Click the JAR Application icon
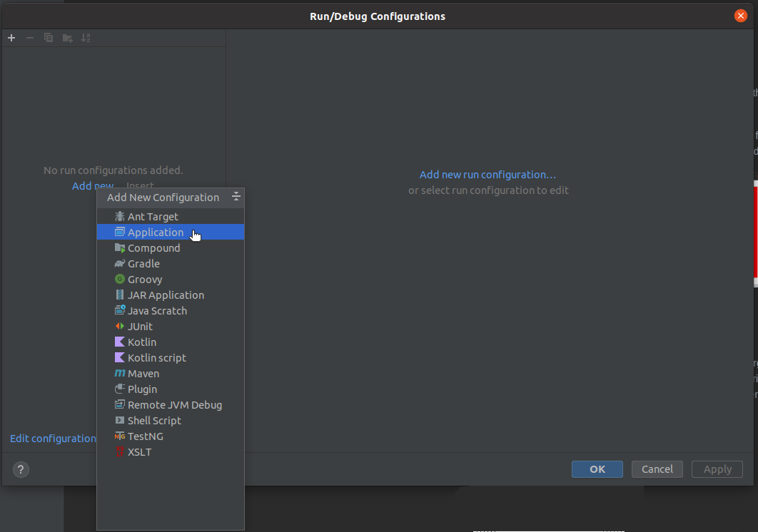Viewport: 758px width, 532px height. click(x=119, y=295)
